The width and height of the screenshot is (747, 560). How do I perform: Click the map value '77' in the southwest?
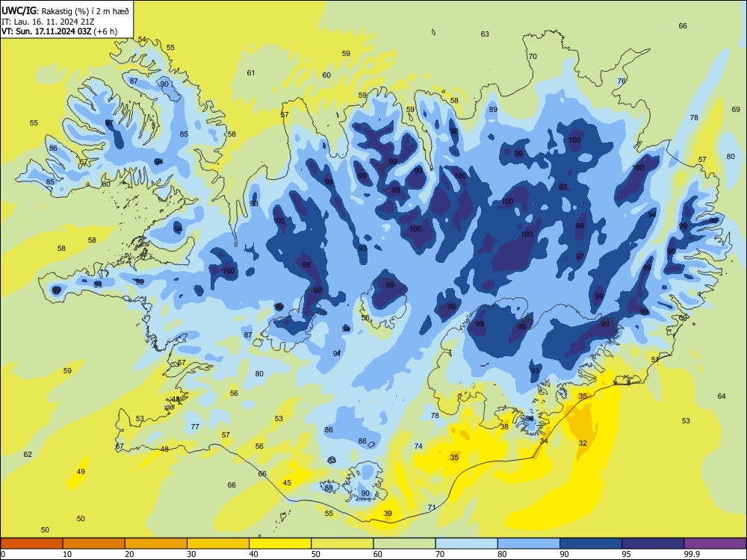click(195, 426)
